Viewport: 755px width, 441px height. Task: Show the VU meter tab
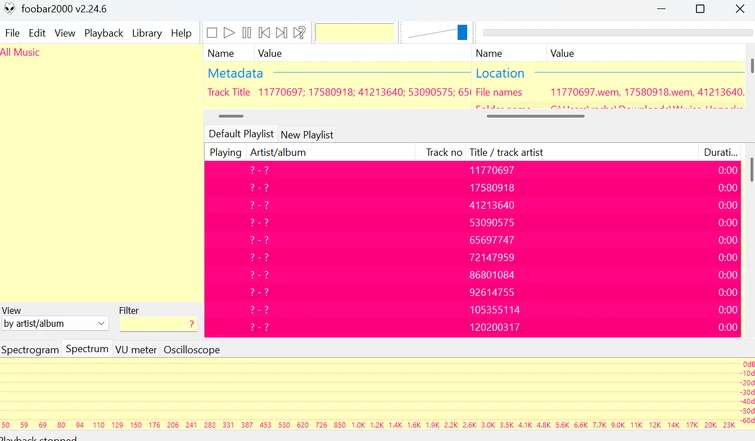[136, 350]
